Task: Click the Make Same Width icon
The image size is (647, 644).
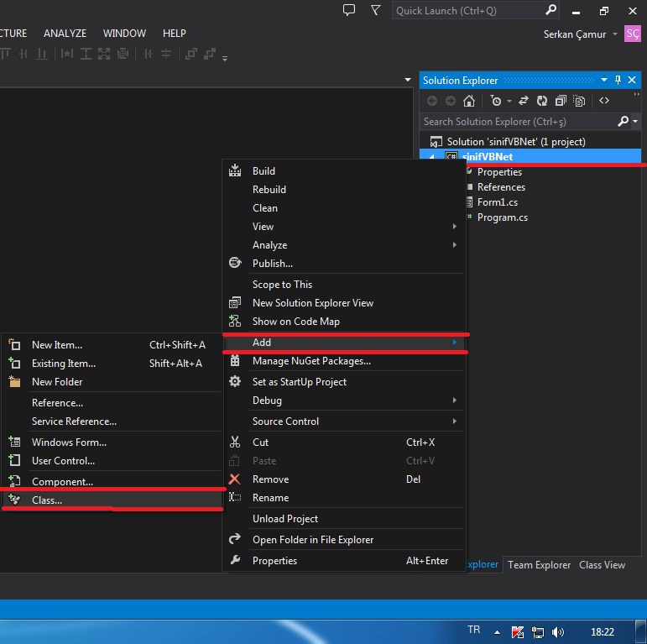Action: click(67, 54)
